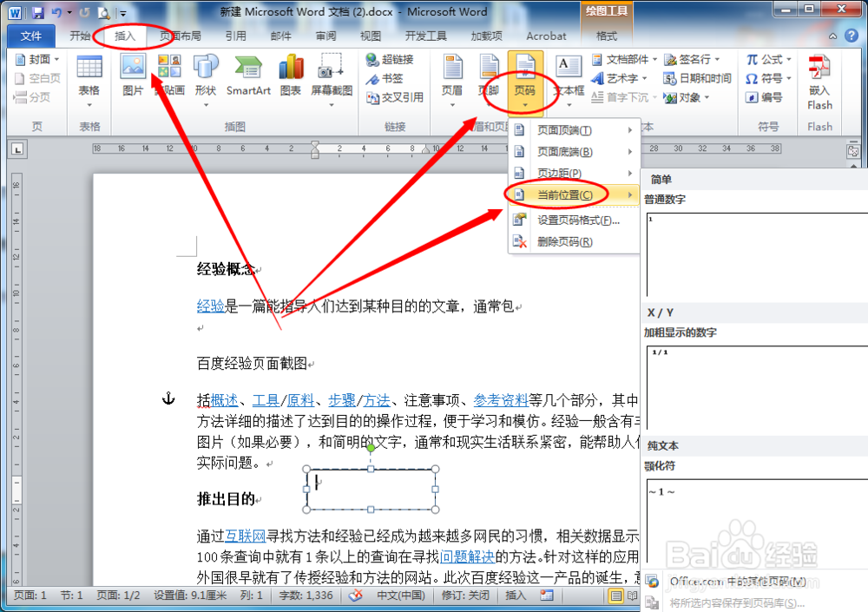The image size is (868, 612).
Task: Click the 经验 hyperlink in first paragraph
Action: click(210, 306)
